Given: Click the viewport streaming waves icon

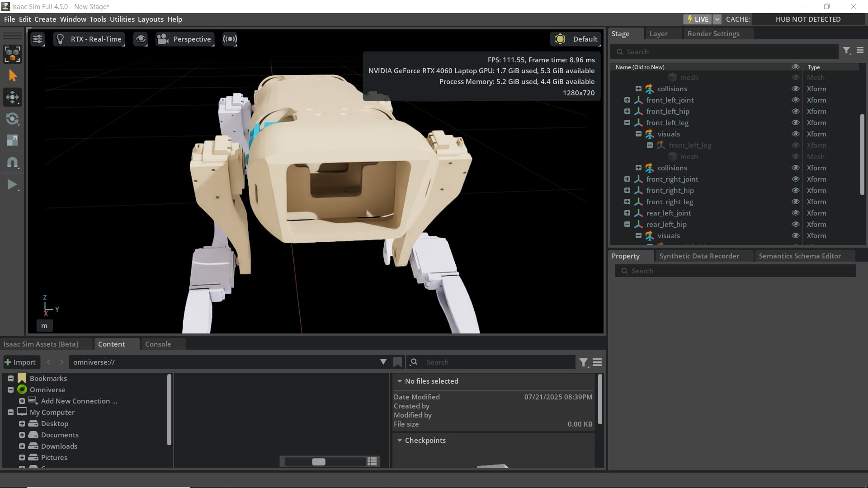Looking at the screenshot, I should (x=230, y=39).
